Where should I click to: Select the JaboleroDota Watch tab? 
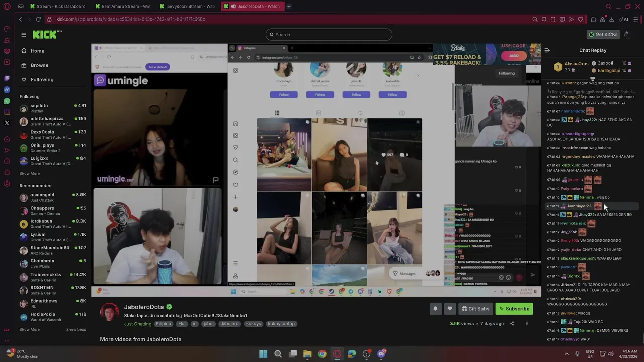(x=252, y=6)
